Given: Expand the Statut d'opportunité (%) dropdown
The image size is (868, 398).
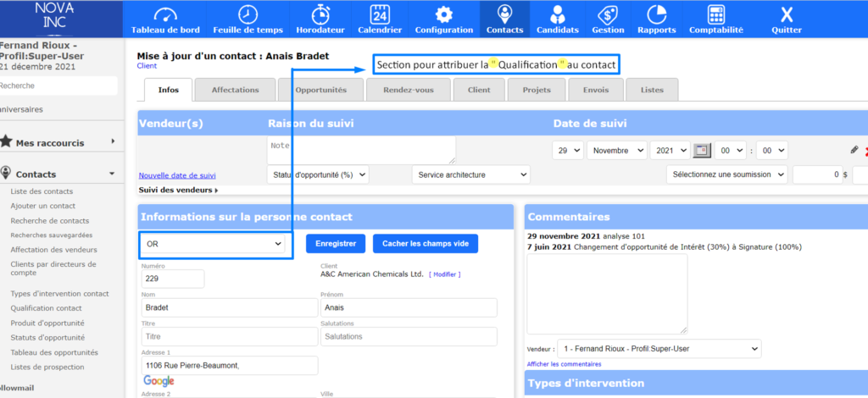Looking at the screenshot, I should pos(318,174).
